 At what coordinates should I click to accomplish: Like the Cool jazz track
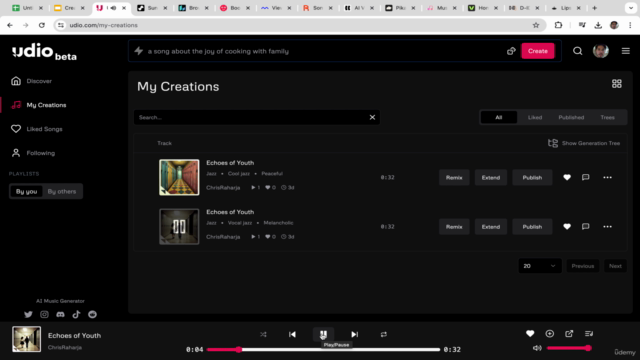[x=567, y=177]
